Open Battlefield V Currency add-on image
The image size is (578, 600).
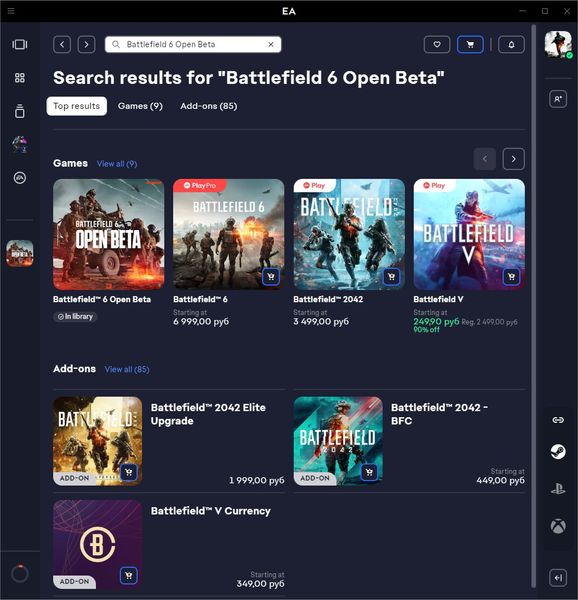tap(98, 545)
